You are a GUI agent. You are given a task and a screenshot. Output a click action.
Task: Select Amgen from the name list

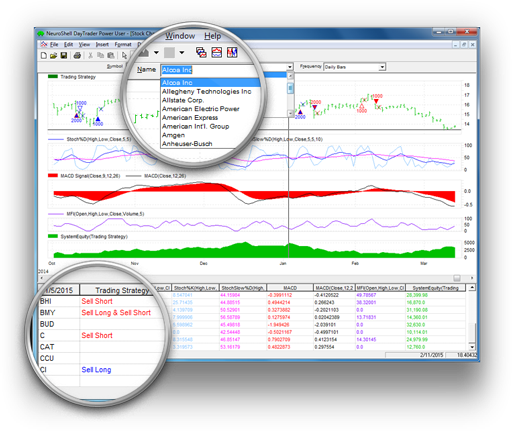point(173,135)
